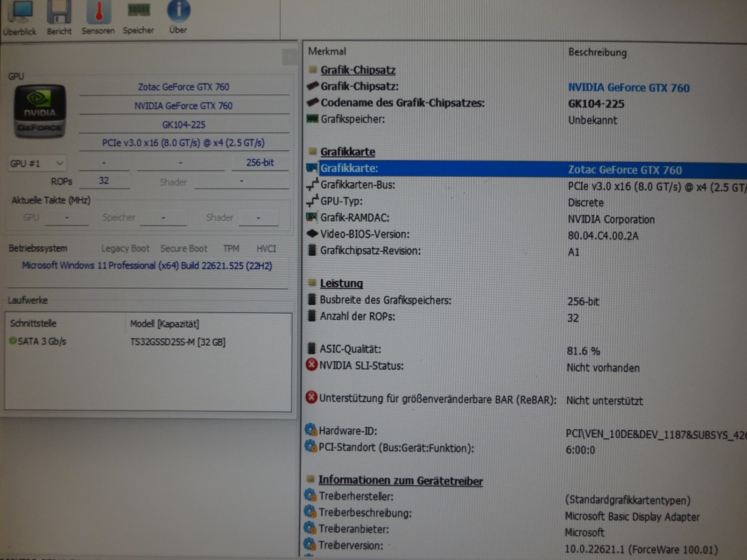Click the PCIe v3.0 x16 bus field

tap(184, 143)
